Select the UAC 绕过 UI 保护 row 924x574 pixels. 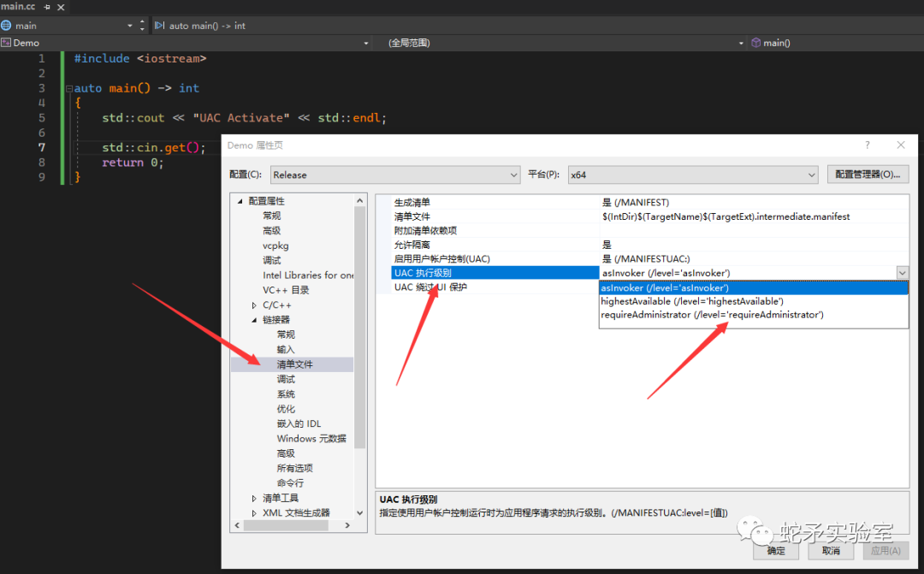click(495, 287)
